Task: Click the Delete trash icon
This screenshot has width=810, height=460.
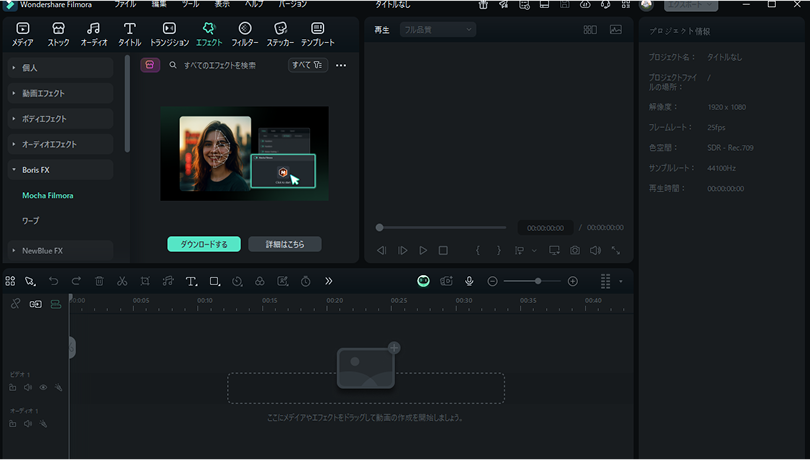Action: coord(99,281)
